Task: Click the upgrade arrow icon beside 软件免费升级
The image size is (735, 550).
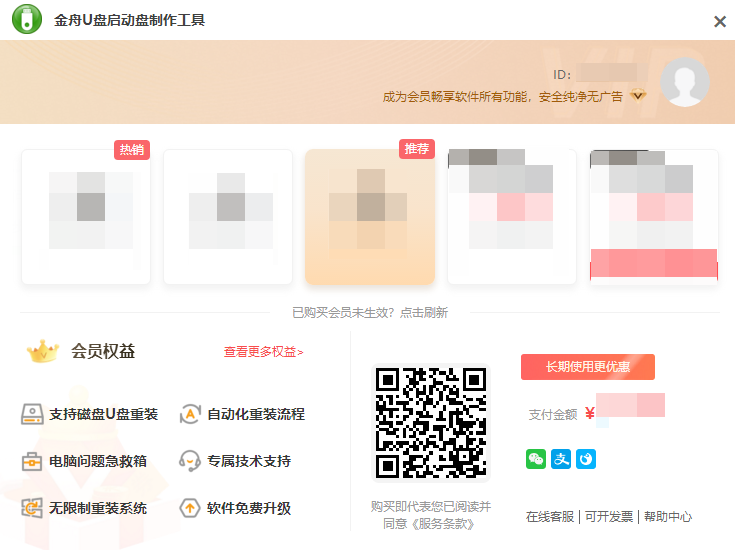Action: point(190,508)
